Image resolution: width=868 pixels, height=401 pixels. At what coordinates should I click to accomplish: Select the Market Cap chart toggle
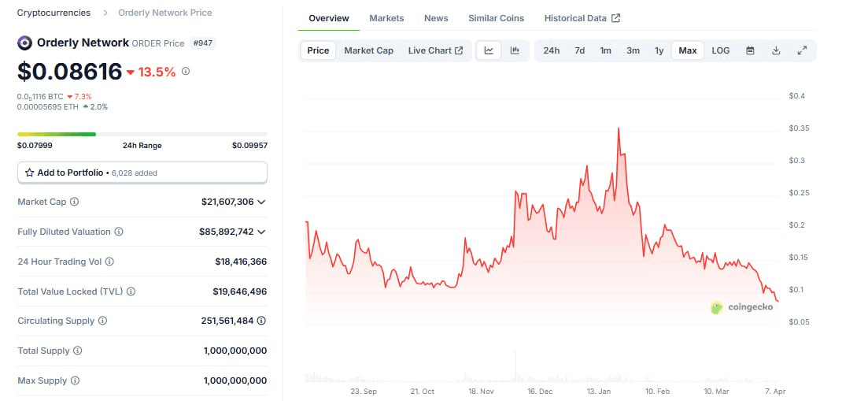pos(368,50)
